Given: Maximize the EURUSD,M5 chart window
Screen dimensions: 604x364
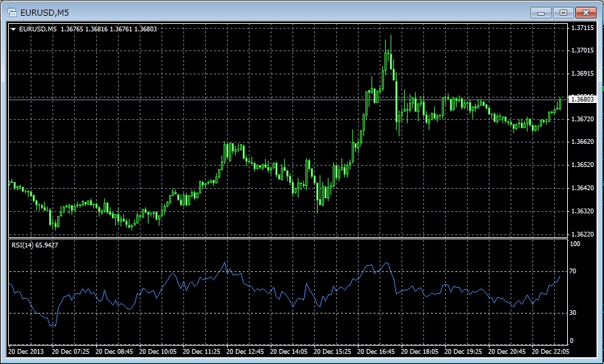Looking at the screenshot, I should 563,12.
